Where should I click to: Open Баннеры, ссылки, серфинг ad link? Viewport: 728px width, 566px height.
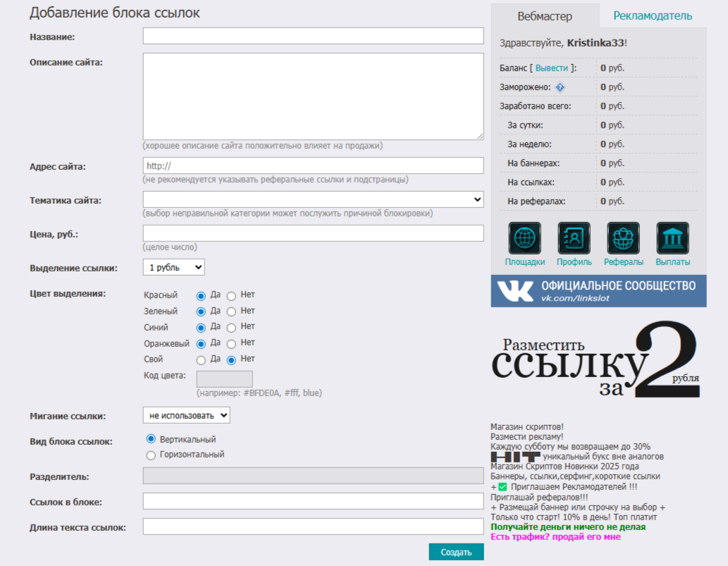coord(575,476)
